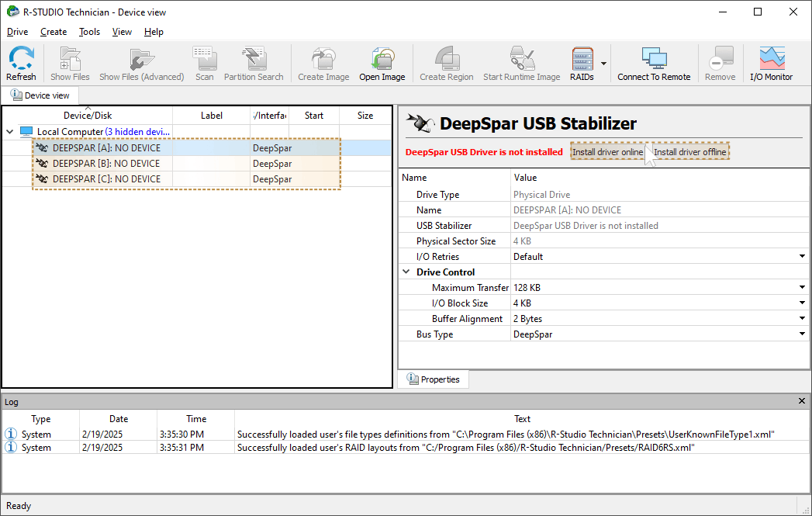
Task: Click the Start column header
Action: 314,116
